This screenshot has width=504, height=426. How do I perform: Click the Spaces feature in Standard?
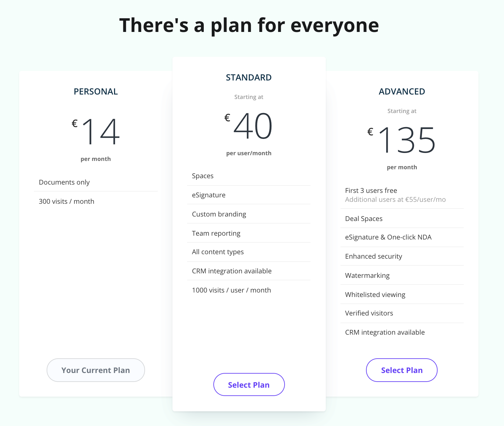[249, 176]
